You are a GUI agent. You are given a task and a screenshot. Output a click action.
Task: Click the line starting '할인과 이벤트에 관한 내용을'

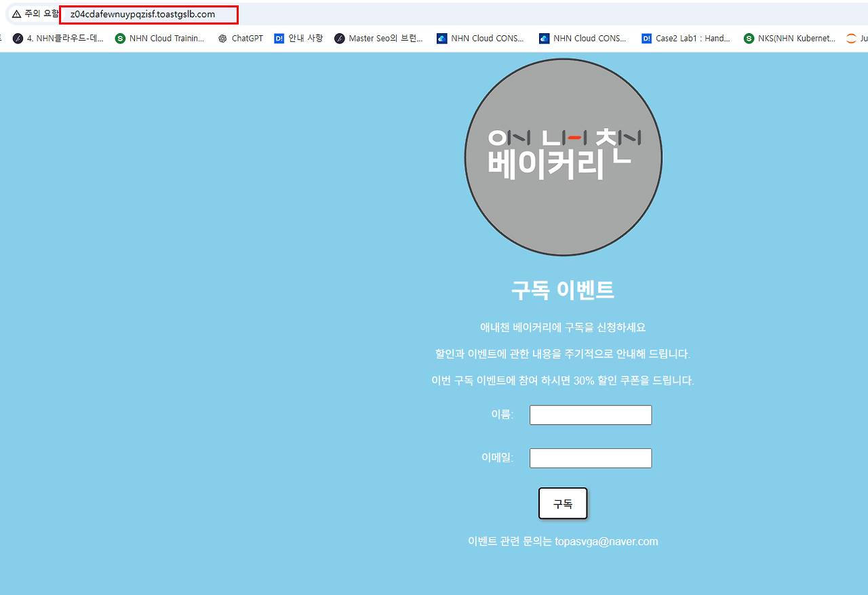pos(563,354)
